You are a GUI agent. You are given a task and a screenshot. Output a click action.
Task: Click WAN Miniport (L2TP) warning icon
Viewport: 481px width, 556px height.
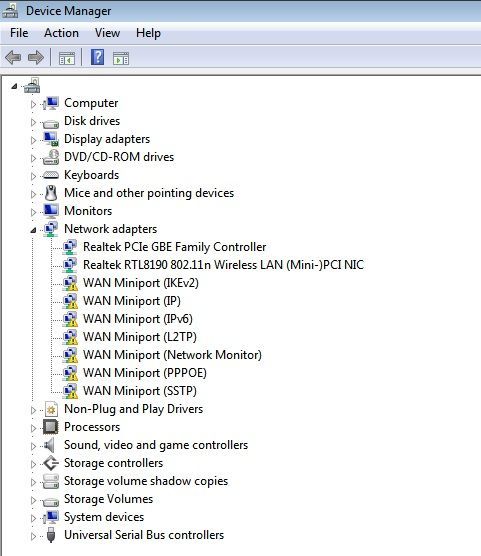(x=70, y=337)
